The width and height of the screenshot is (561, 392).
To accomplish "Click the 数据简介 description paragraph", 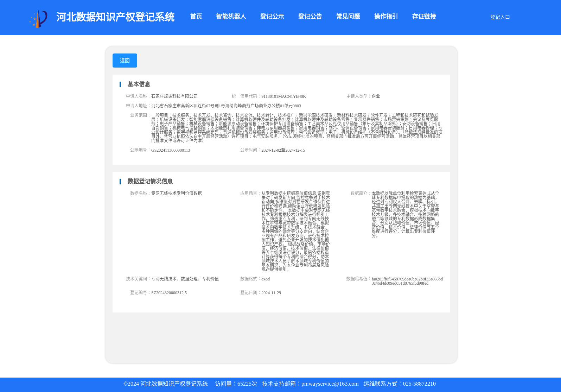I will click(x=406, y=214).
